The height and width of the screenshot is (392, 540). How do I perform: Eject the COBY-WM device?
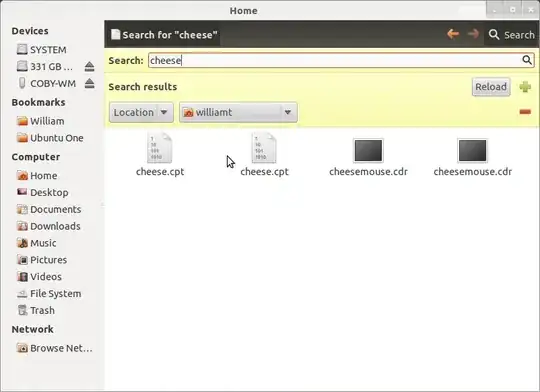point(90,83)
